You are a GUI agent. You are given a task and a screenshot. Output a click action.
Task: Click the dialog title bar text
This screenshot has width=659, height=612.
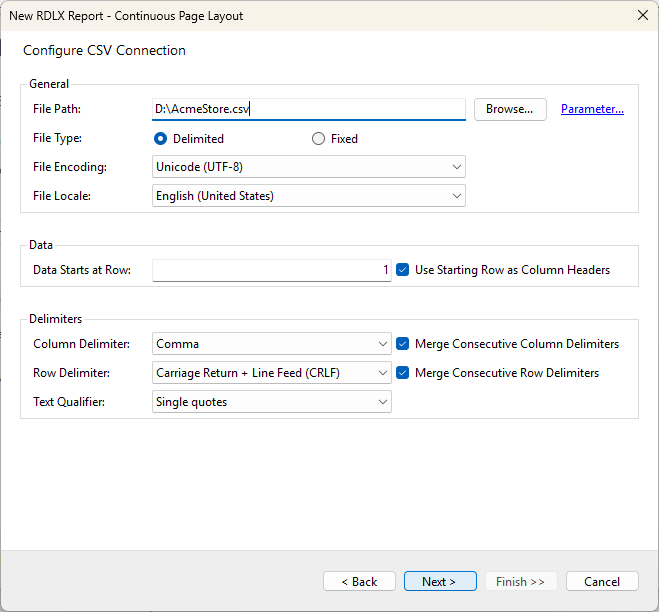[126, 16]
